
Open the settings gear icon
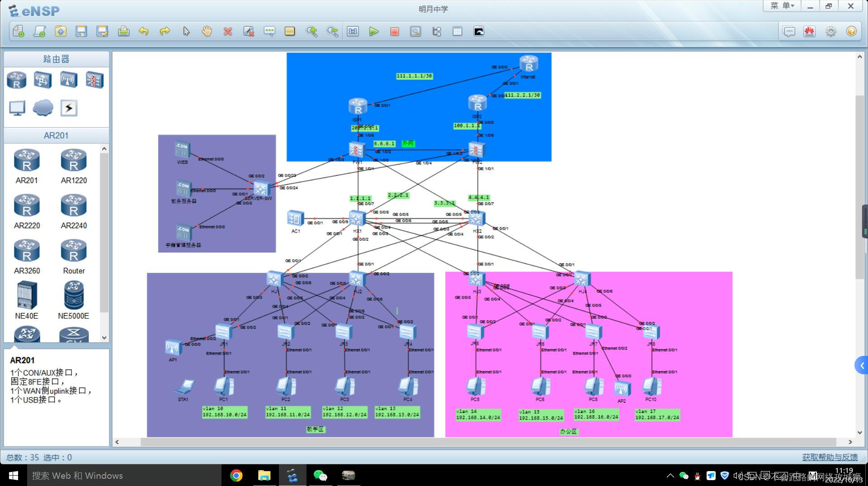(x=830, y=32)
